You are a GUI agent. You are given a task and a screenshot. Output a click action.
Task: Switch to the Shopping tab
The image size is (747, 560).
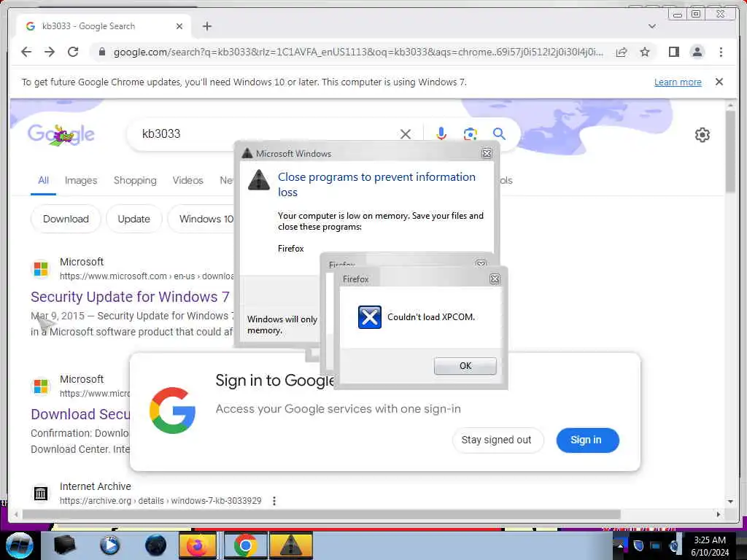tap(135, 181)
